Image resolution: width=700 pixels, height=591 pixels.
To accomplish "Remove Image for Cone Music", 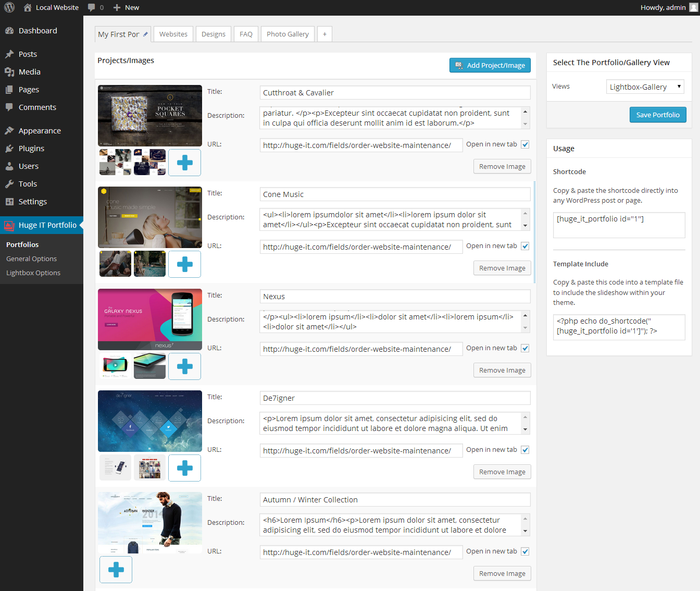I will (502, 268).
